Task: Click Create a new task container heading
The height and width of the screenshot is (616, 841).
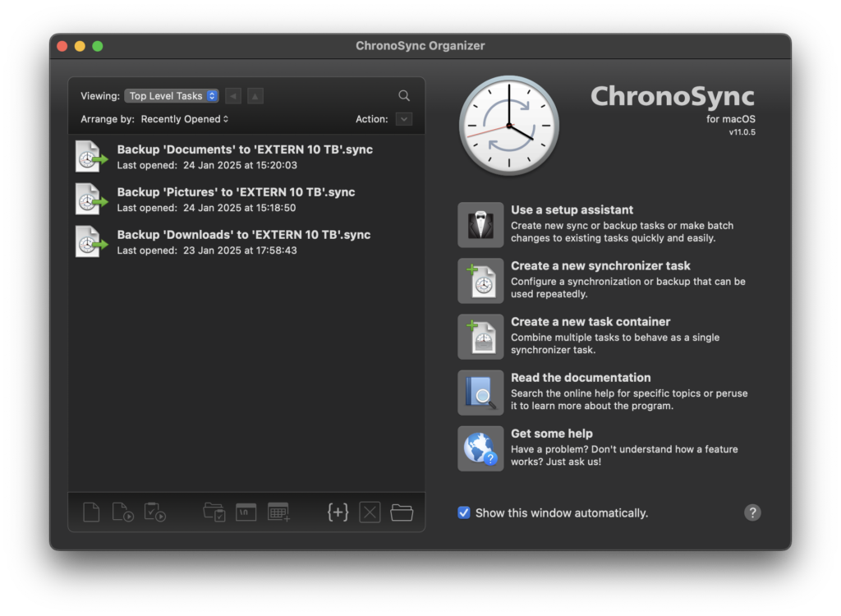Action: 590,321
